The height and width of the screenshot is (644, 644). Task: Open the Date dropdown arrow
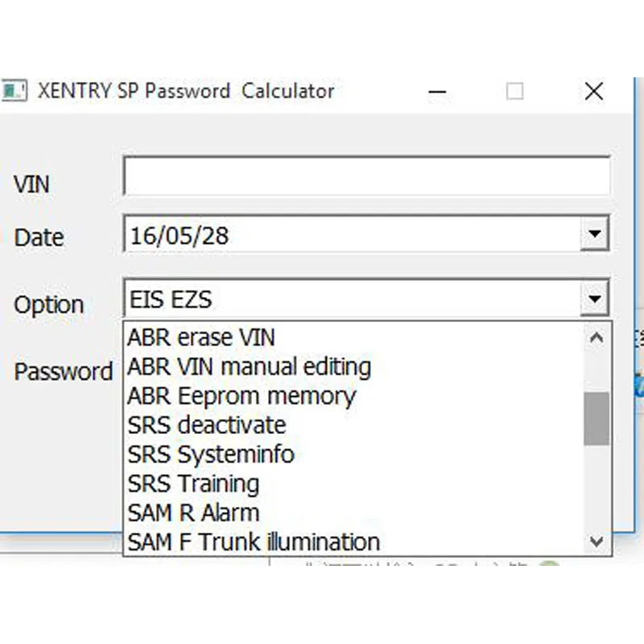(594, 233)
